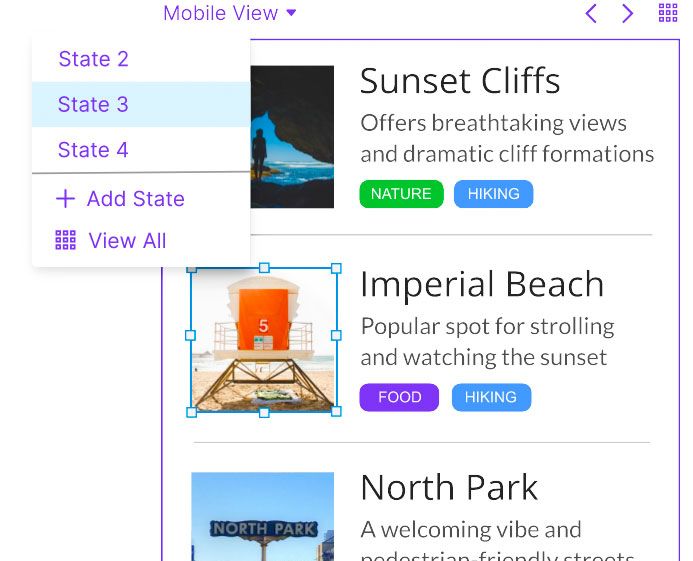Click the Sunset Cliffs title text
This screenshot has width=693, height=561.
460,81
